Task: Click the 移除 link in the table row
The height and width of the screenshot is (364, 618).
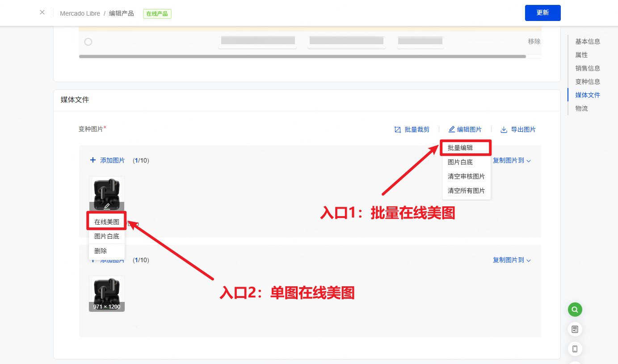Action: pyautogui.click(x=534, y=42)
